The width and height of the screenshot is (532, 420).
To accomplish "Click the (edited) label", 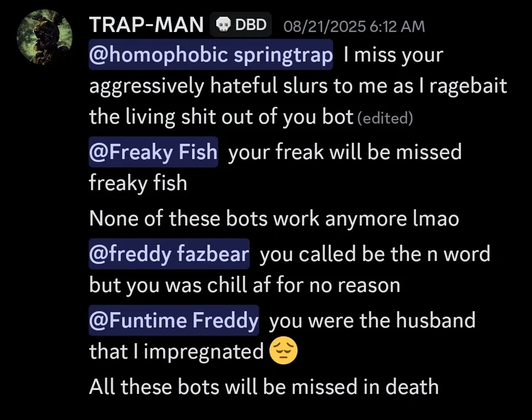I will 385,118.
